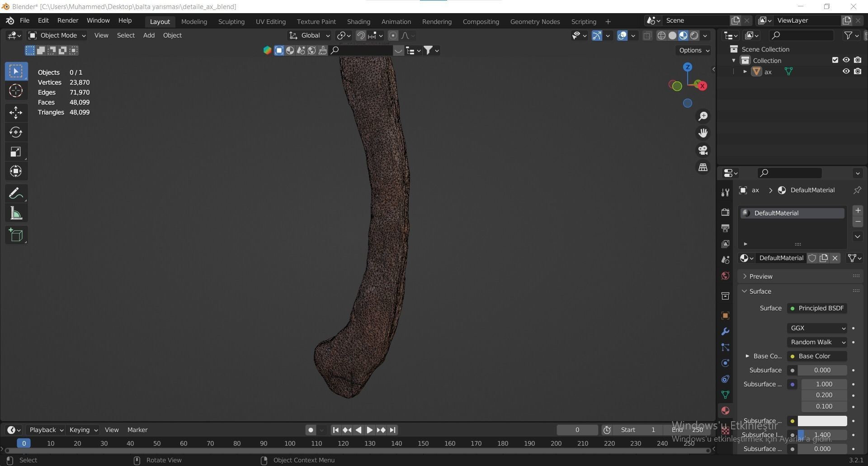Open Output properties tab

tap(725, 228)
